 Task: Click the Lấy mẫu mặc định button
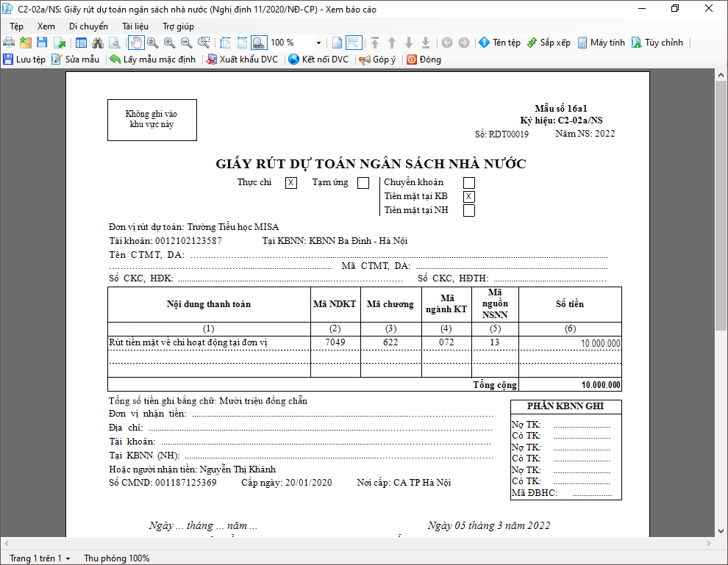[152, 60]
